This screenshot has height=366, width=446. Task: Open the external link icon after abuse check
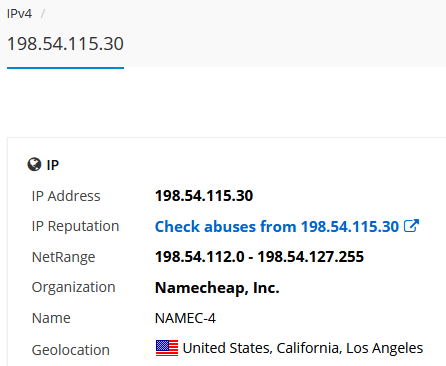click(x=411, y=226)
